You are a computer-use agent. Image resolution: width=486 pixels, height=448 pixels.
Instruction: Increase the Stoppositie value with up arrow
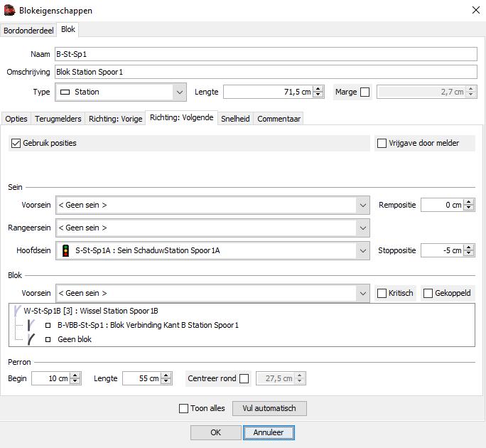469,247
